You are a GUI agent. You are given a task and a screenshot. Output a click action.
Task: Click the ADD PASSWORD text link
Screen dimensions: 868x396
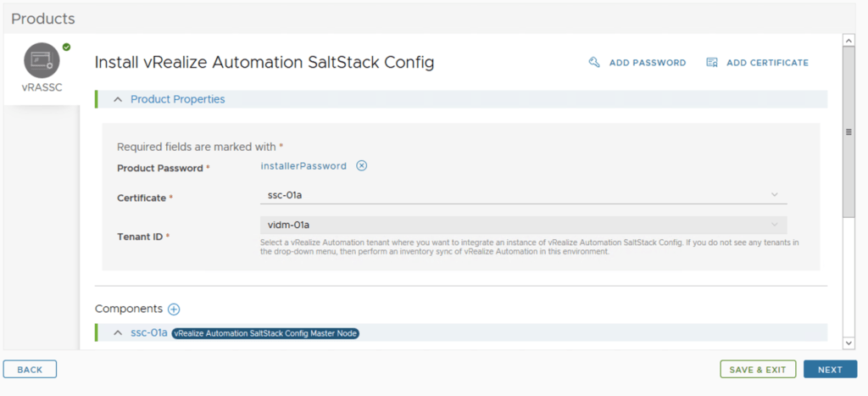pos(647,63)
